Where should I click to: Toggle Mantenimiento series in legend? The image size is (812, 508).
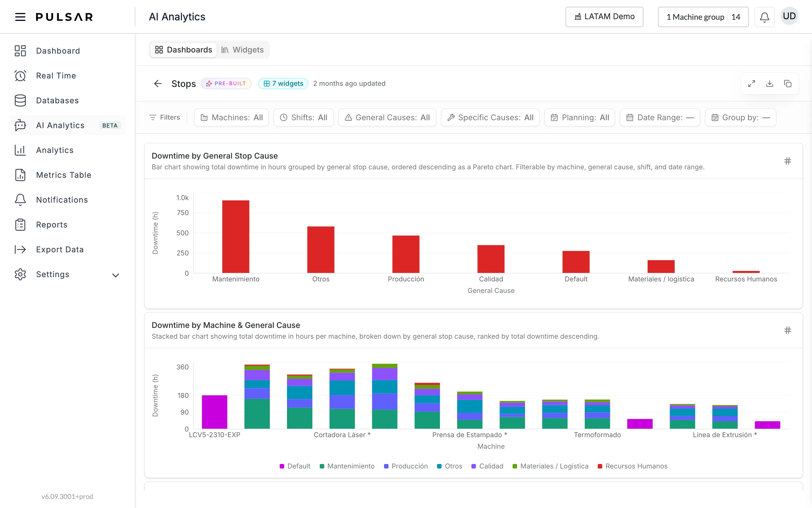[x=347, y=466]
